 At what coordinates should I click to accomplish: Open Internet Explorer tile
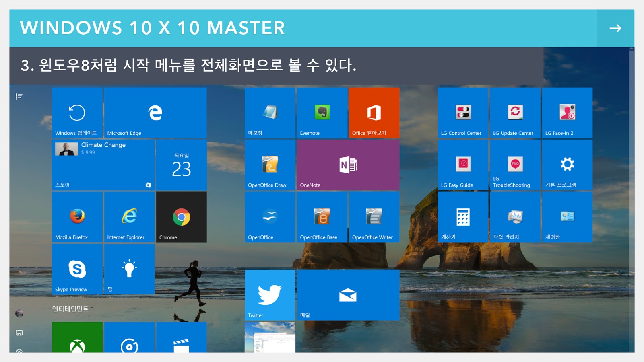(x=129, y=217)
